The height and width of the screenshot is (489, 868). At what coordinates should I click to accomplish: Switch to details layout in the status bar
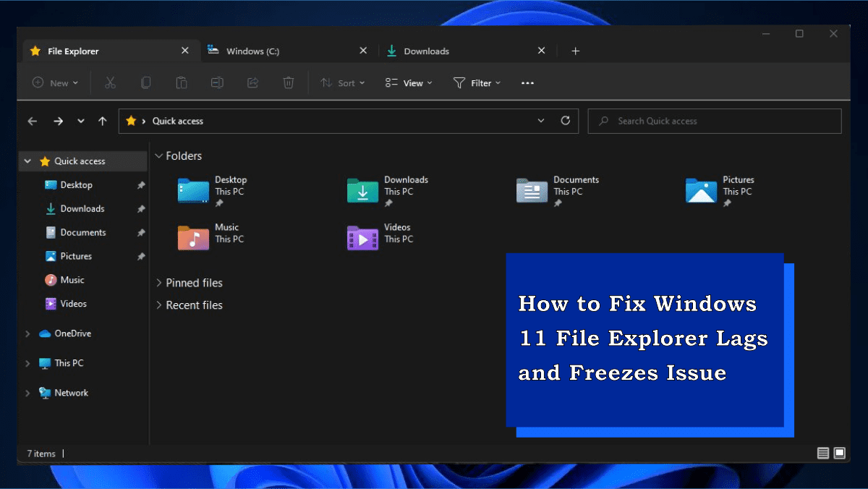pos(822,453)
